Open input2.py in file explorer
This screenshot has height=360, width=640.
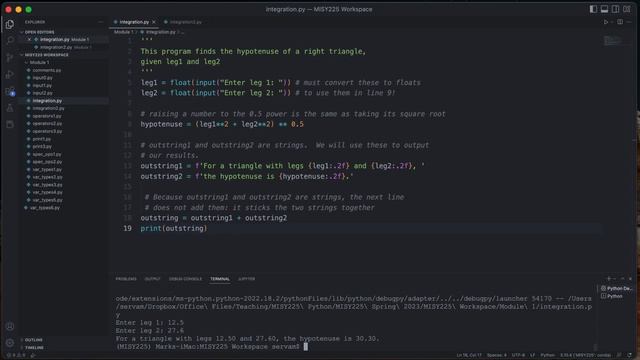42,93
